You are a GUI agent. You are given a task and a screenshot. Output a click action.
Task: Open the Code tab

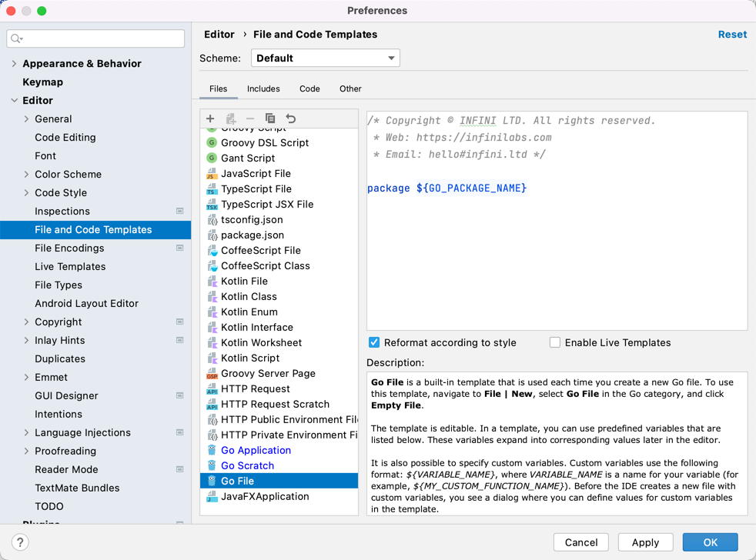click(309, 88)
